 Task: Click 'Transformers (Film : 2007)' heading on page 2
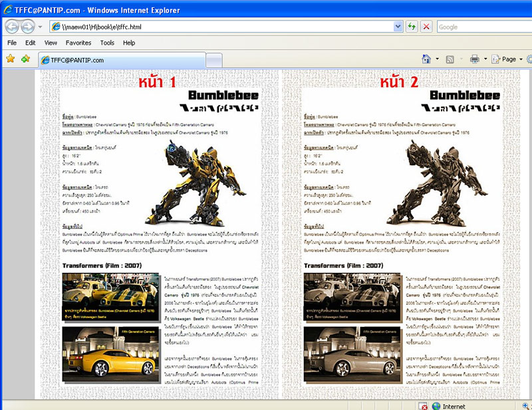click(343, 266)
